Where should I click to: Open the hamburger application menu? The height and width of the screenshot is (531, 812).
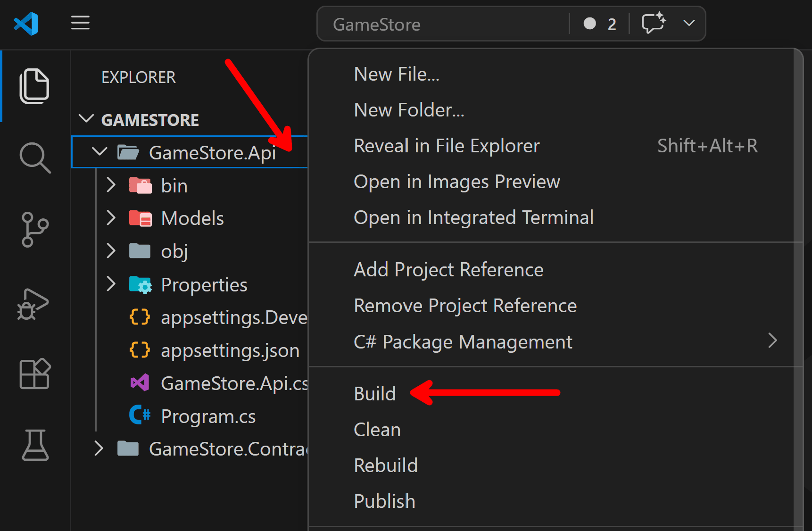pos(80,23)
